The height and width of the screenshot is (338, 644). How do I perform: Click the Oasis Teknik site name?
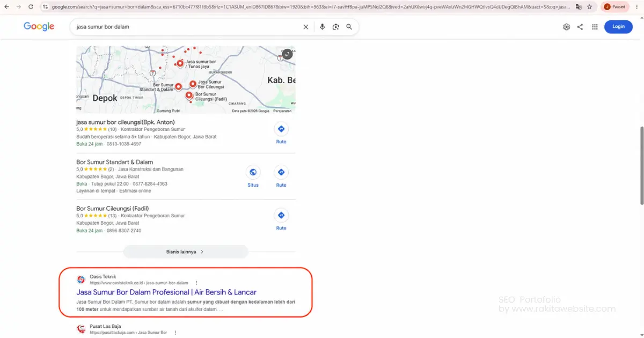[103, 277]
